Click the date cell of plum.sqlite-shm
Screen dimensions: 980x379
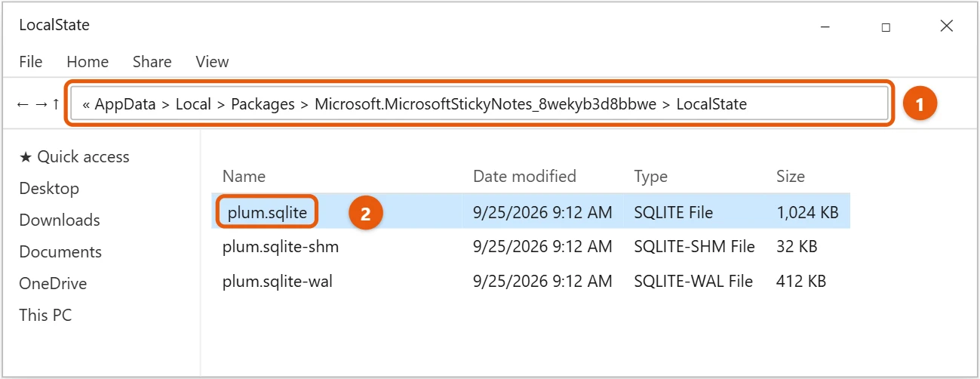pyautogui.click(x=542, y=247)
